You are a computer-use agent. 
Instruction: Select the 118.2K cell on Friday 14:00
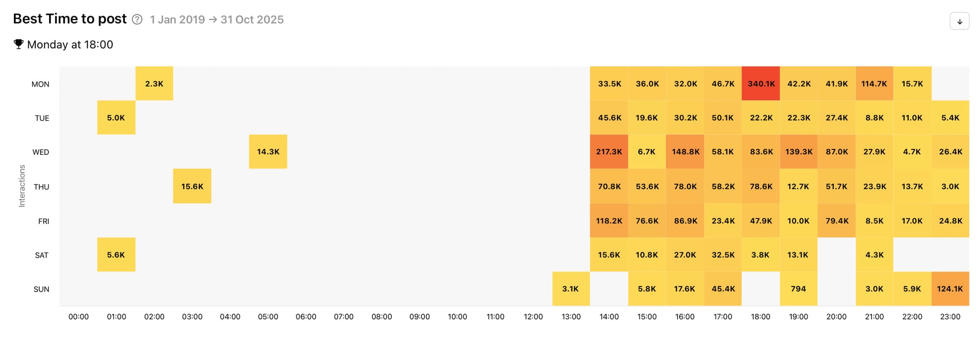click(x=609, y=220)
